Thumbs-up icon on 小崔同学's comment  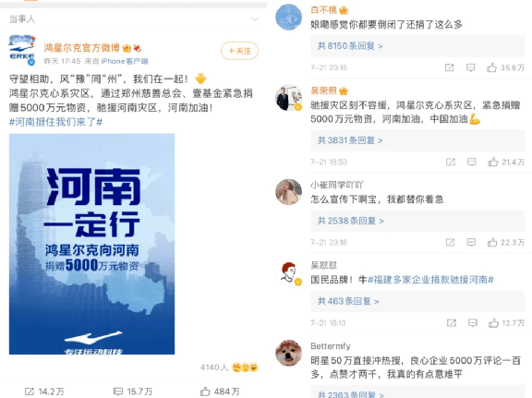pyautogui.click(x=492, y=242)
